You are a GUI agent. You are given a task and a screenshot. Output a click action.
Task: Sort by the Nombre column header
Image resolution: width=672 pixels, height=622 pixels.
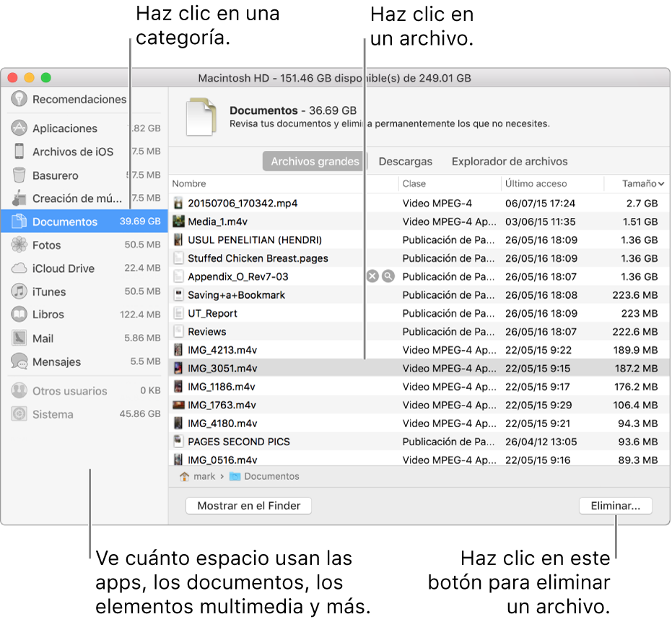tap(189, 184)
